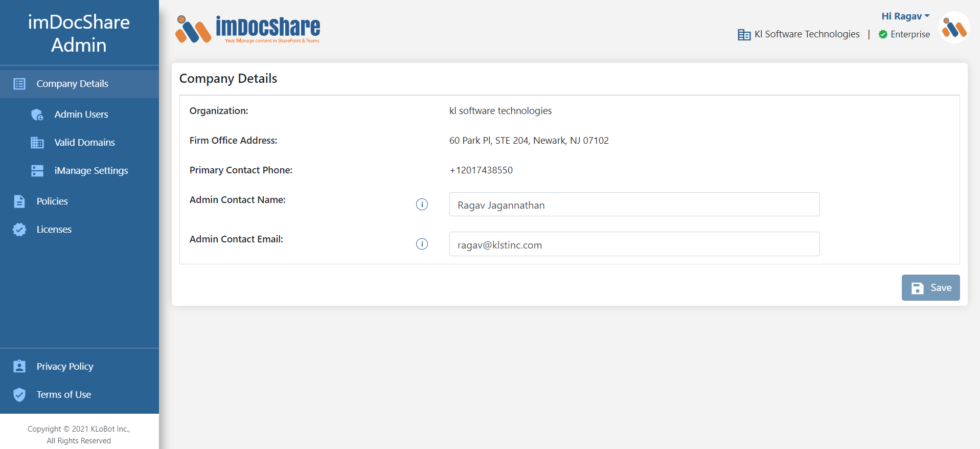The image size is (980, 449).
Task: Click the Kl Software Technologies header text
Action: (807, 34)
